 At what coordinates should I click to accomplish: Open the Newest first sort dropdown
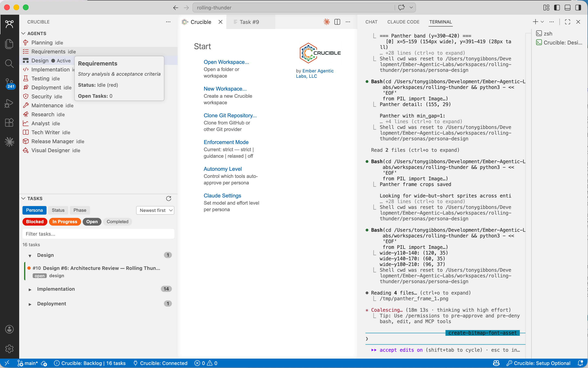pyautogui.click(x=155, y=210)
